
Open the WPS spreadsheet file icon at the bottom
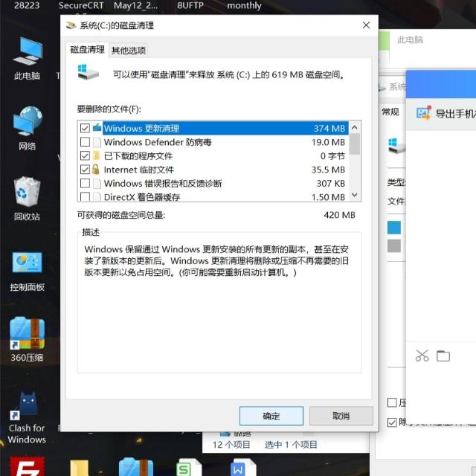click(x=188, y=468)
